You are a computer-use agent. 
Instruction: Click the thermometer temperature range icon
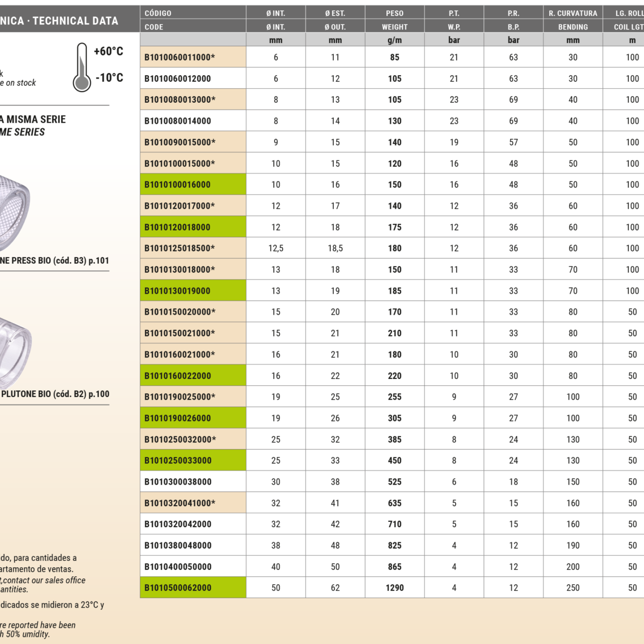coord(82,68)
